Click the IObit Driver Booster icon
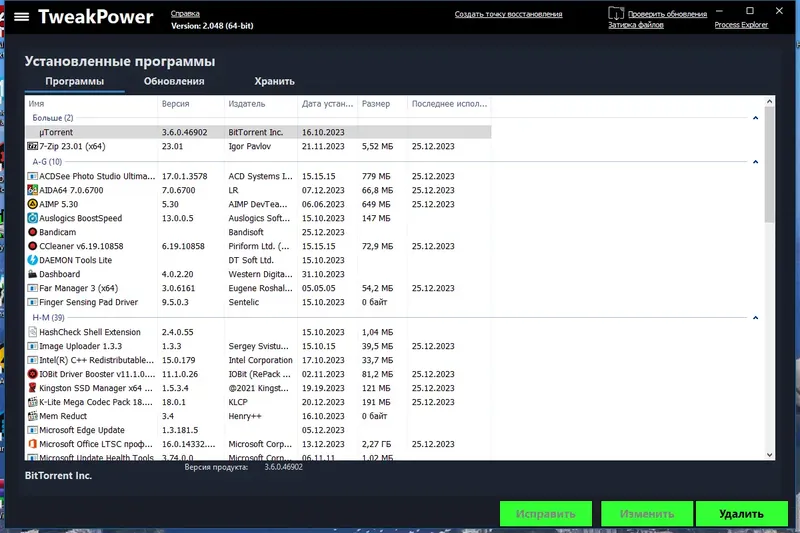Viewport: 800px width, 533px height. [x=32, y=374]
